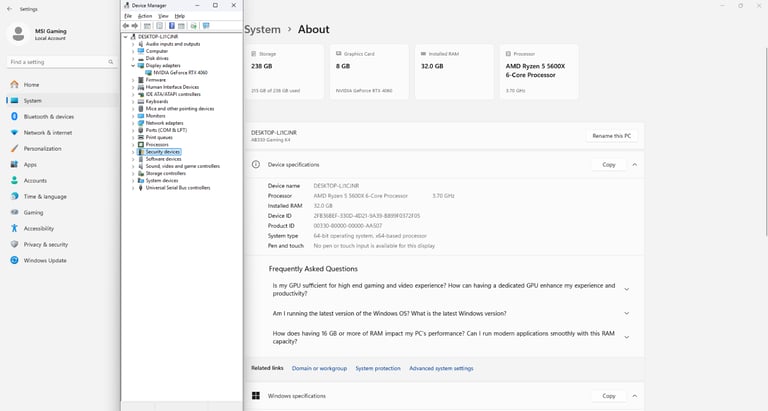The height and width of the screenshot is (411, 768).
Task: Open the Domain or workgroup link
Action: 319,368
